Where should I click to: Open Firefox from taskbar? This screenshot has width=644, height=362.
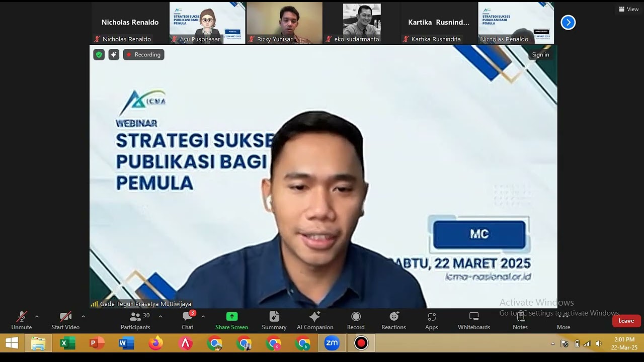[x=155, y=343]
